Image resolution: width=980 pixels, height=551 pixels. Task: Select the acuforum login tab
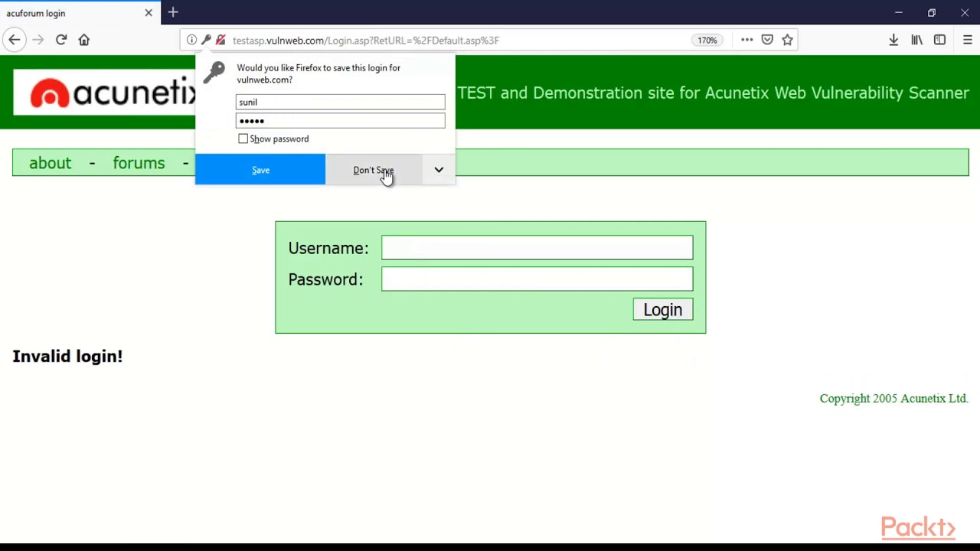80,13
